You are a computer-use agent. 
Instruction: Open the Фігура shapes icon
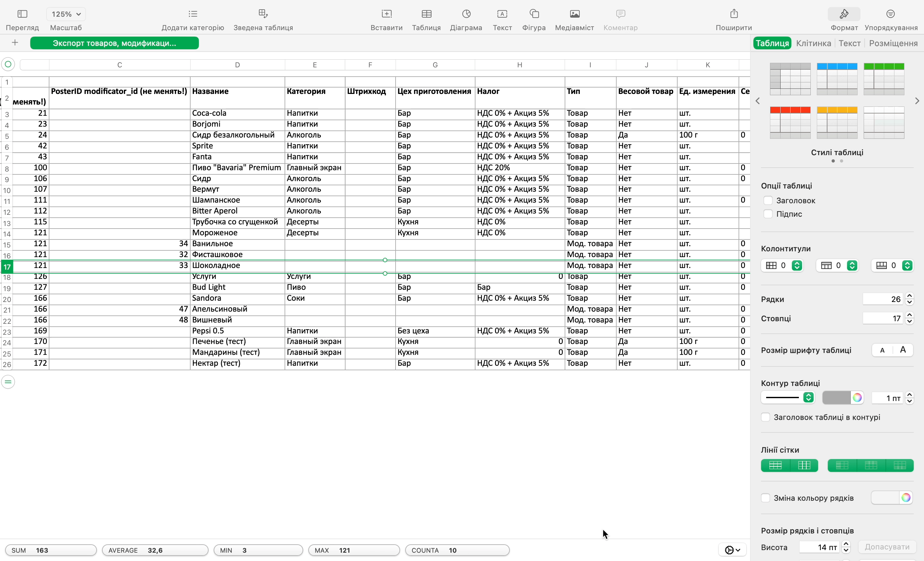coord(534,14)
